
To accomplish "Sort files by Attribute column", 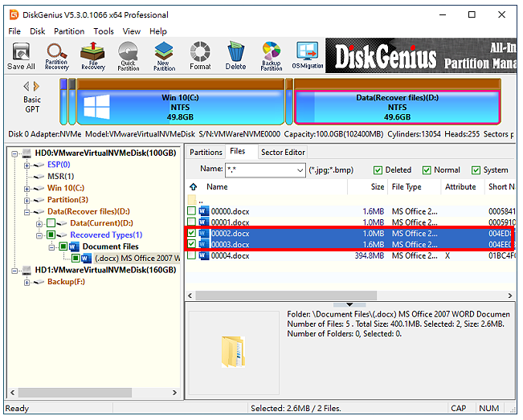I will click(x=463, y=186).
